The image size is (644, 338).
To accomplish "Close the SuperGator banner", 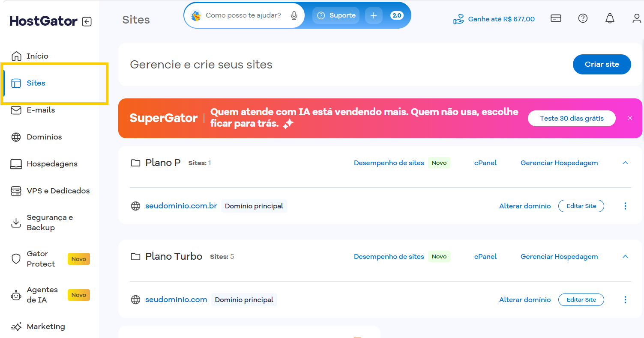I will 630,118.
